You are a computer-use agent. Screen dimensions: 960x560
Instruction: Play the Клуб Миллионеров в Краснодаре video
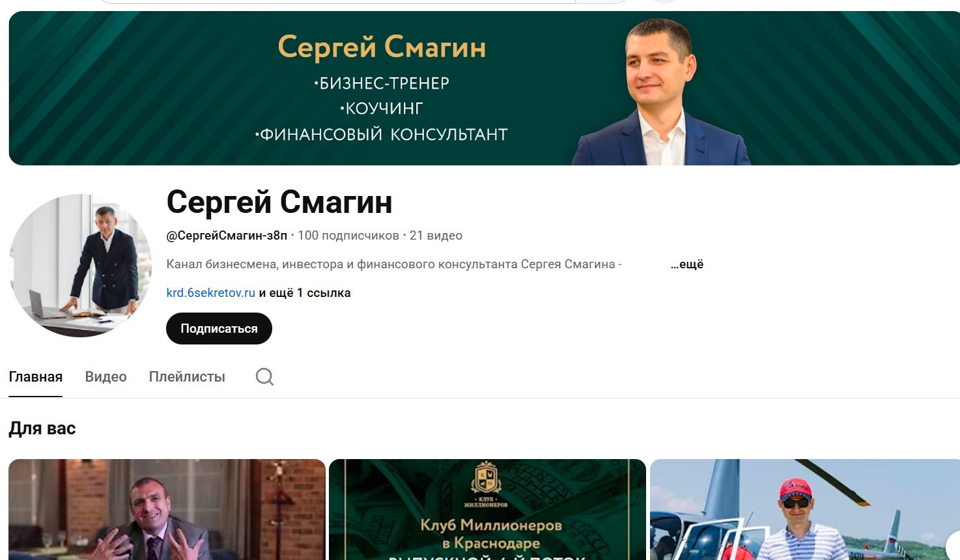[x=487, y=509]
